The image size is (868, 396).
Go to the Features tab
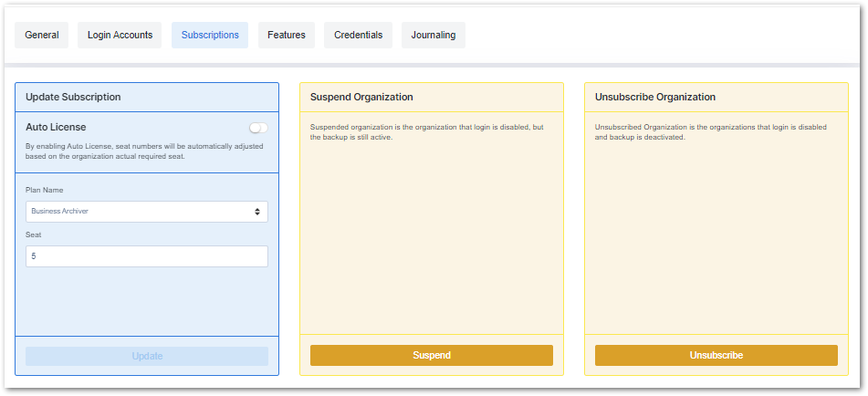(287, 36)
